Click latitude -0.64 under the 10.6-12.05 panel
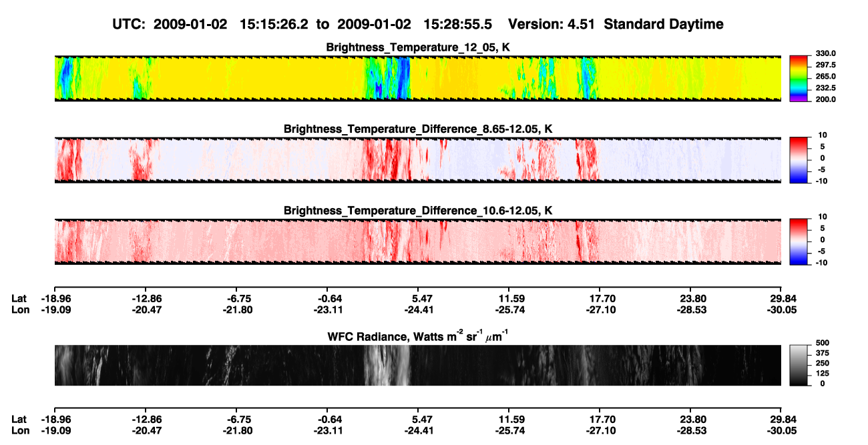This screenshot has height=445, width=868. tap(327, 298)
